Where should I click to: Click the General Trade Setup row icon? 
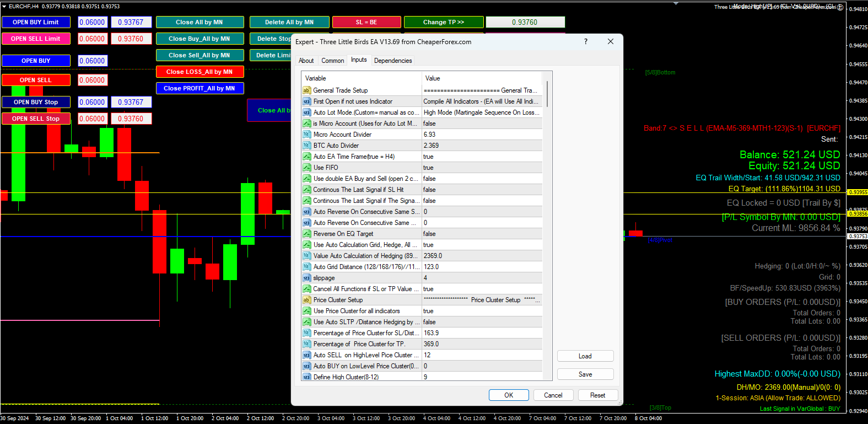307,90
